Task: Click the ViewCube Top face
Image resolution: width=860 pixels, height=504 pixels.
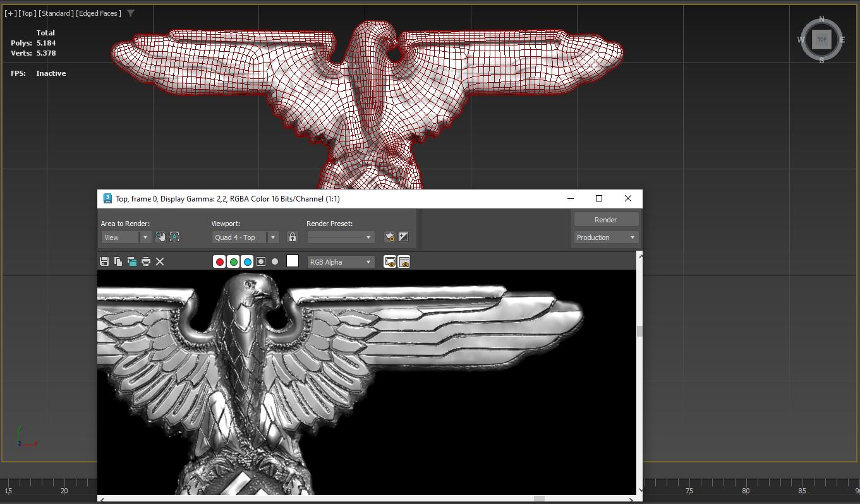Action: point(821,39)
